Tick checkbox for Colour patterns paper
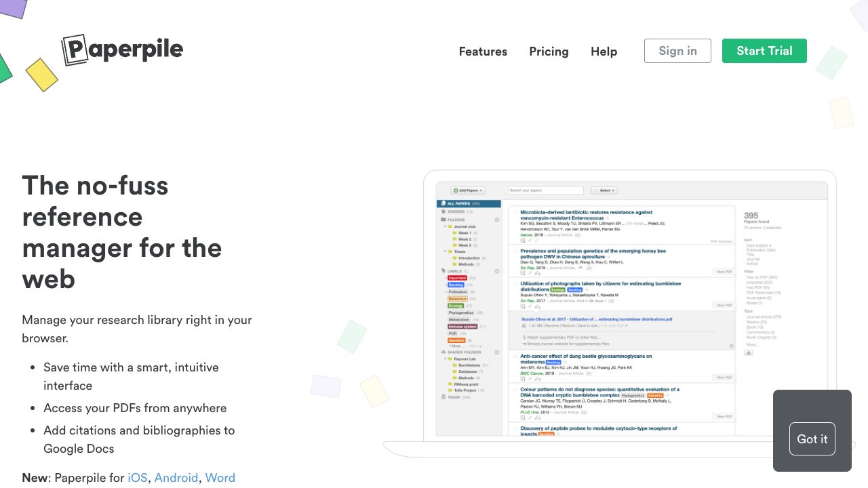The width and height of the screenshot is (868, 488). [x=515, y=390]
